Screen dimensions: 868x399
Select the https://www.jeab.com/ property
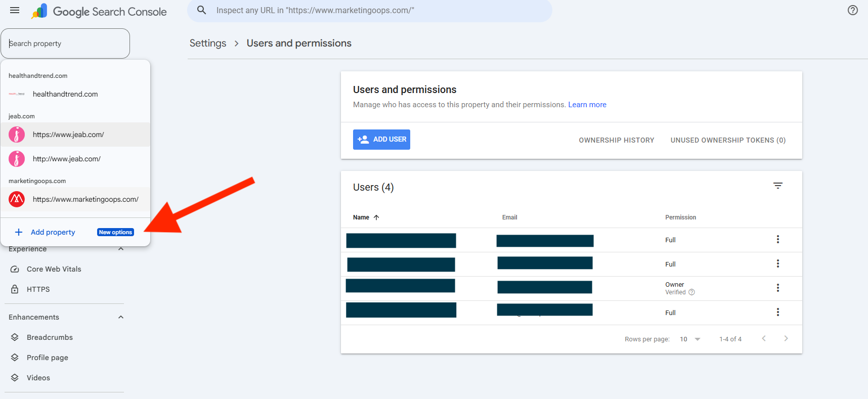[x=75, y=135]
